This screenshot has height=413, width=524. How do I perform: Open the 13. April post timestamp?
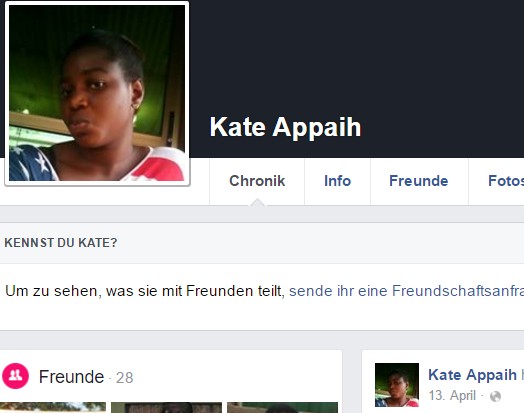tap(452, 396)
